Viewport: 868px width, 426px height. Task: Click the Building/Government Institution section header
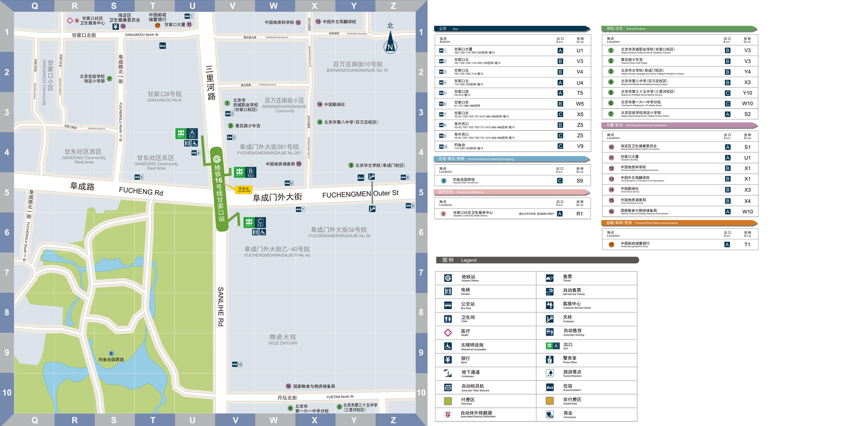680,125
